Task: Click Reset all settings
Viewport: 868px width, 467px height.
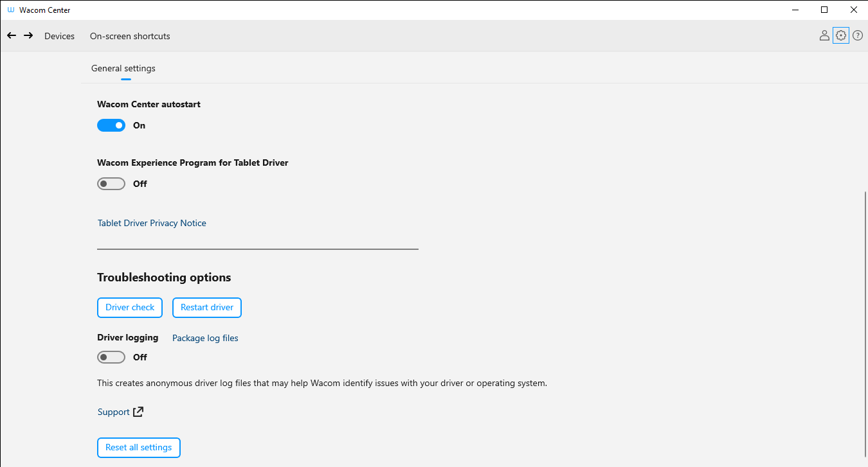Action: click(x=139, y=448)
